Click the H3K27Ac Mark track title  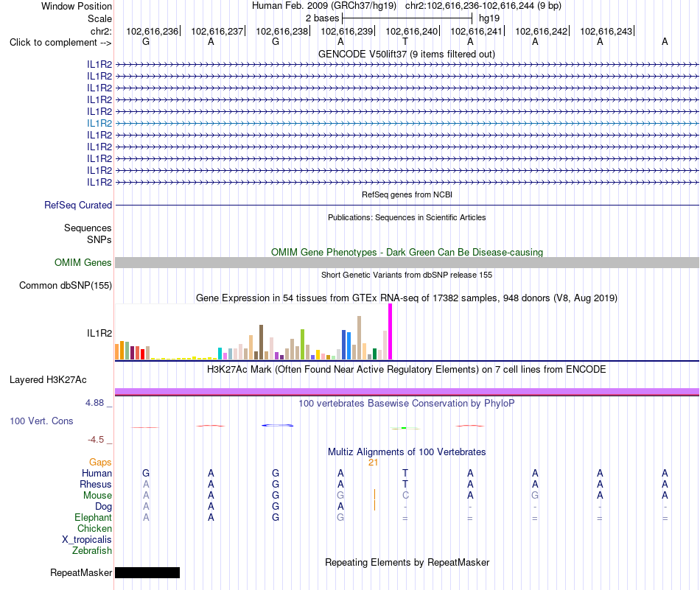click(x=407, y=370)
